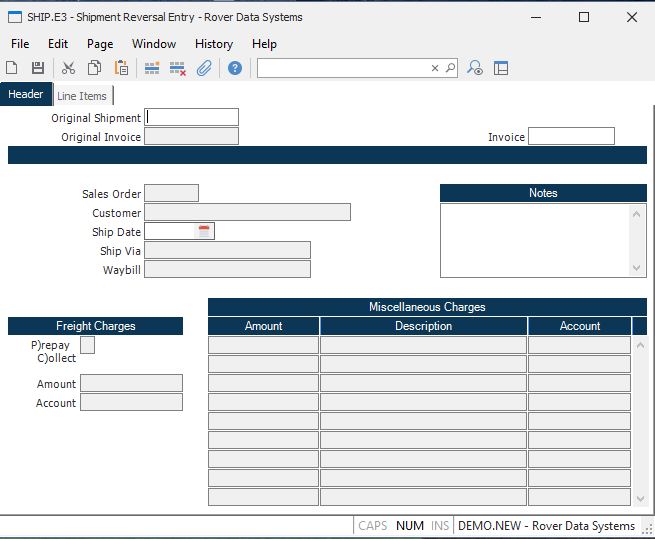This screenshot has height=539, width=655.
Task: Open Help with the question mark icon
Action: tap(235, 68)
